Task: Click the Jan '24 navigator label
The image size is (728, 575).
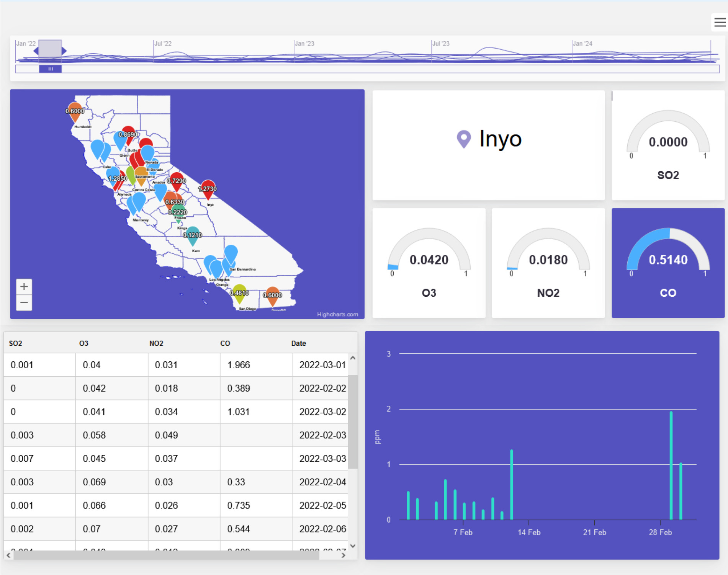Action: (x=582, y=44)
